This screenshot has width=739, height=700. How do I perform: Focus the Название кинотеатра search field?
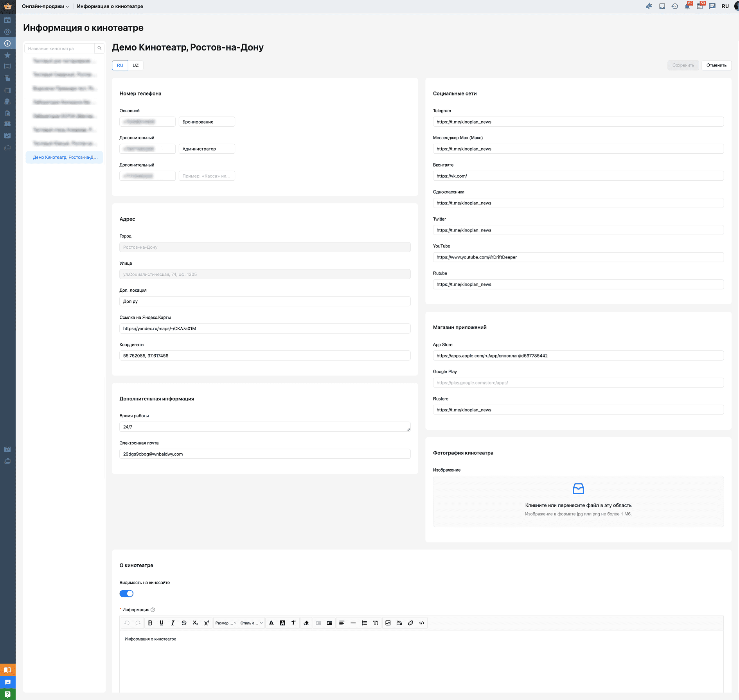point(60,48)
